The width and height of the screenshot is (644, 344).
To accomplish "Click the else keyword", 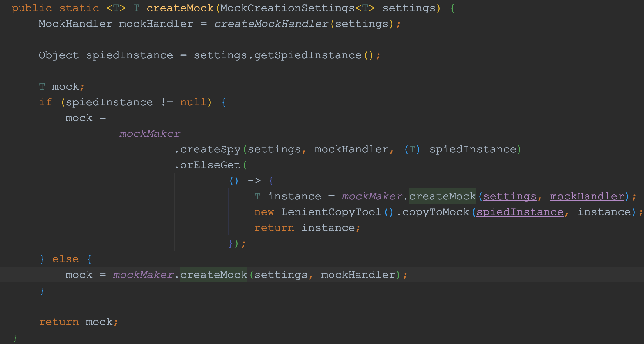I will click(65, 259).
